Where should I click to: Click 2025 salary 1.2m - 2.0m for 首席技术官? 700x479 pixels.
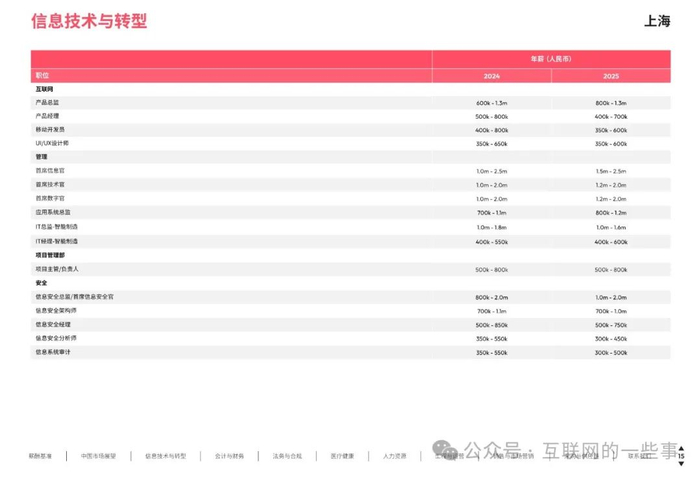(611, 185)
